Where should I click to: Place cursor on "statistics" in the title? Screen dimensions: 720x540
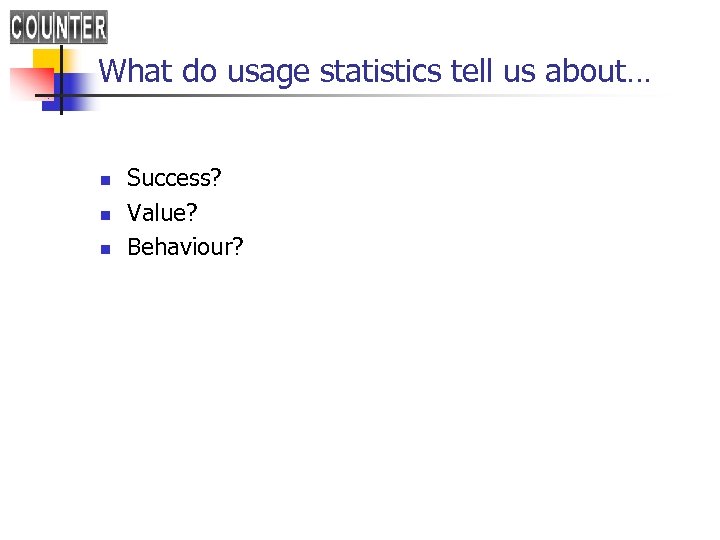380,71
